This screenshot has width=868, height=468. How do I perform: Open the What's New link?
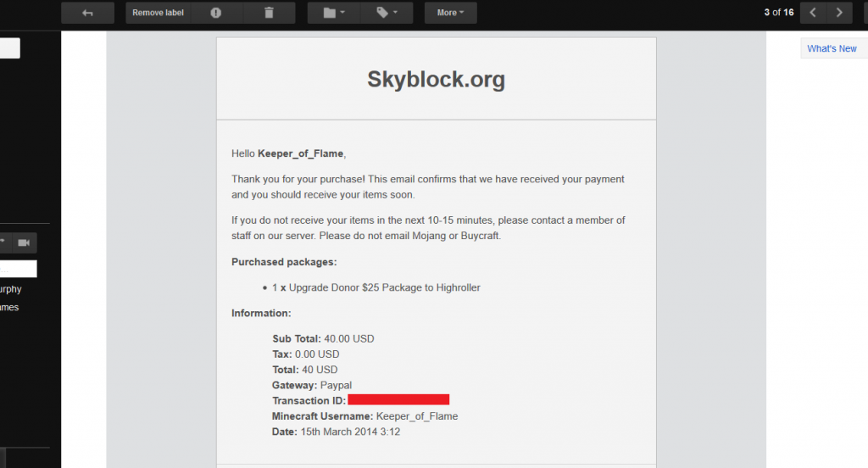click(x=832, y=48)
